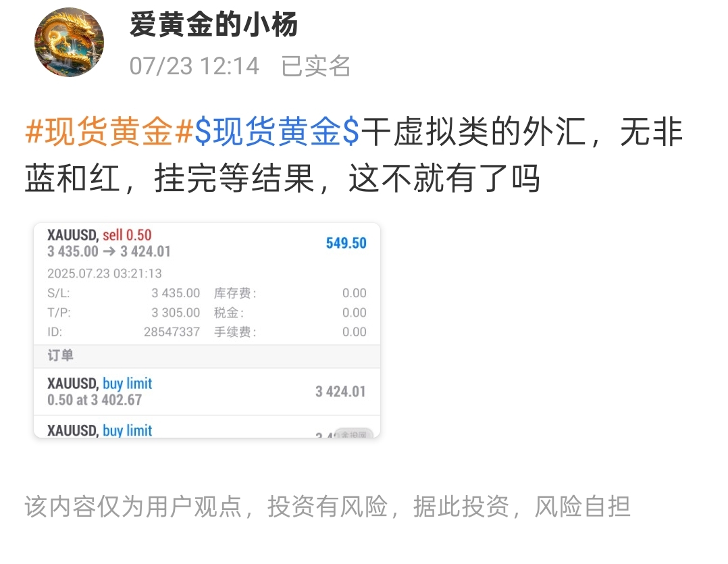The width and height of the screenshot is (728, 564).
Task: Tap the post timestamp 07/23 12:14
Action: [194, 66]
